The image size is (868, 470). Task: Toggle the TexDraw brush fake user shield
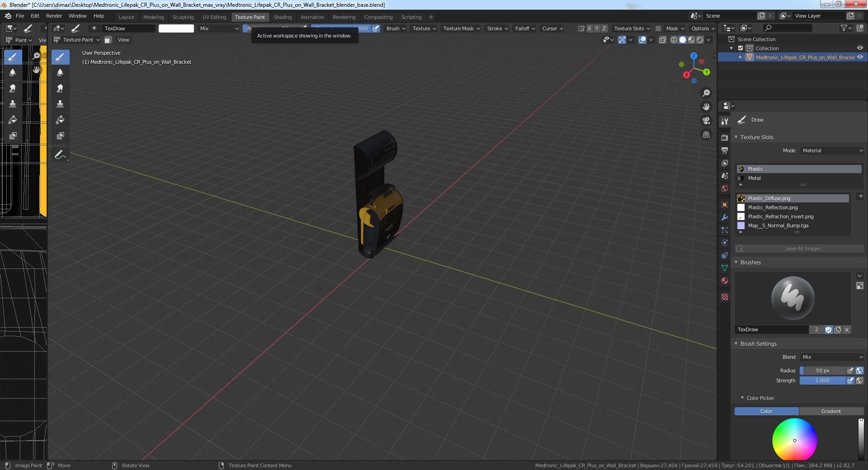[828, 330]
